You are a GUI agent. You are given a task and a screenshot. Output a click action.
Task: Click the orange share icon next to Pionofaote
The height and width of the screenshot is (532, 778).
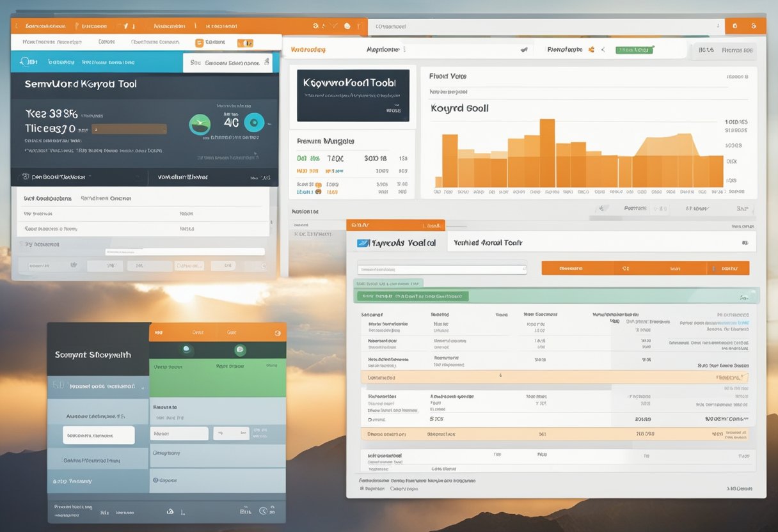point(591,49)
